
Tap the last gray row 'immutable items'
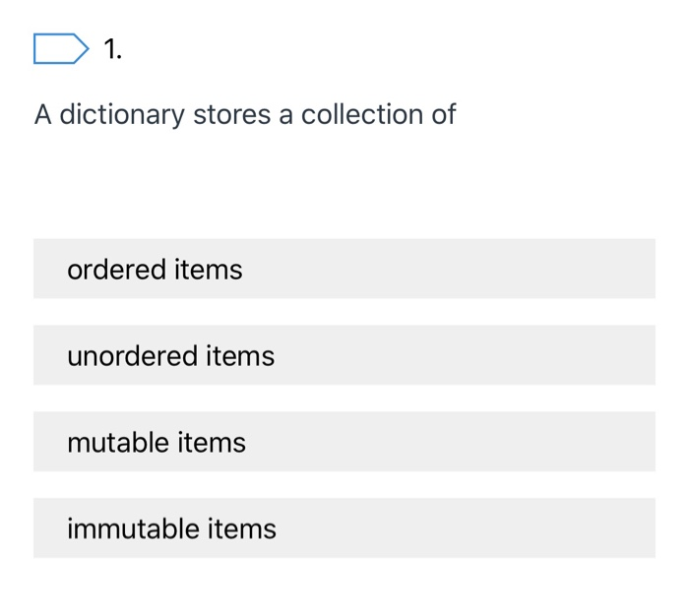point(344,528)
